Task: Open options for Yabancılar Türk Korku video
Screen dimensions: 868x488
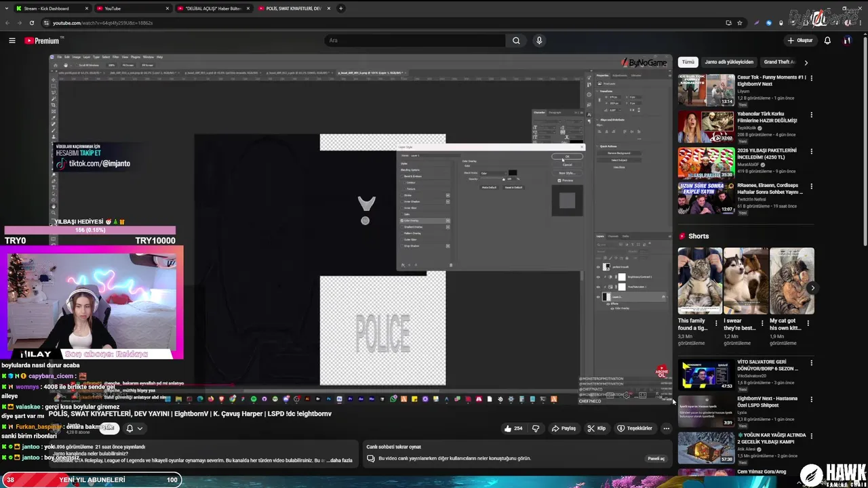Action: (811, 115)
